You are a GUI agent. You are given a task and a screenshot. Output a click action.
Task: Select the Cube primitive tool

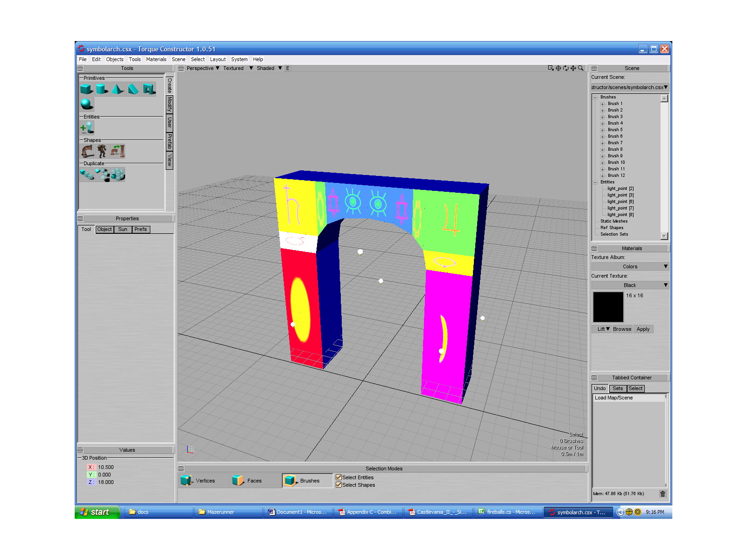[x=86, y=89]
